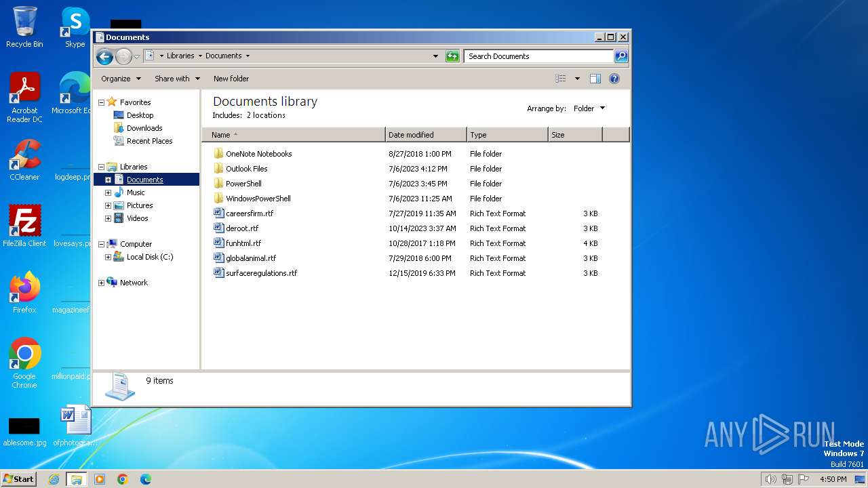This screenshot has width=868, height=488.
Task: Click Internet Explorer taskbar icon
Action: (54, 479)
